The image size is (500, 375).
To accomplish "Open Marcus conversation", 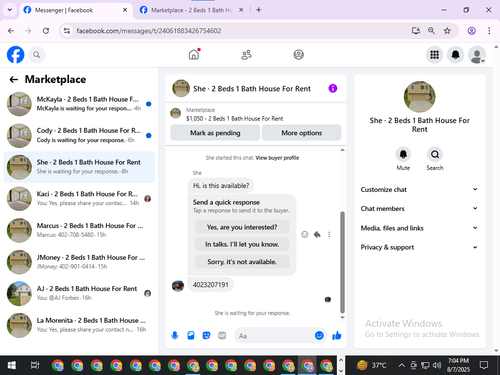I will (x=79, y=230).
